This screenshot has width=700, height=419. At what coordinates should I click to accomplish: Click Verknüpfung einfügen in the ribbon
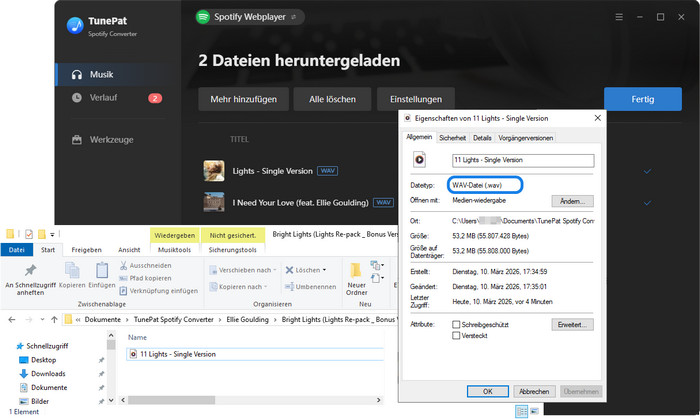(158, 291)
